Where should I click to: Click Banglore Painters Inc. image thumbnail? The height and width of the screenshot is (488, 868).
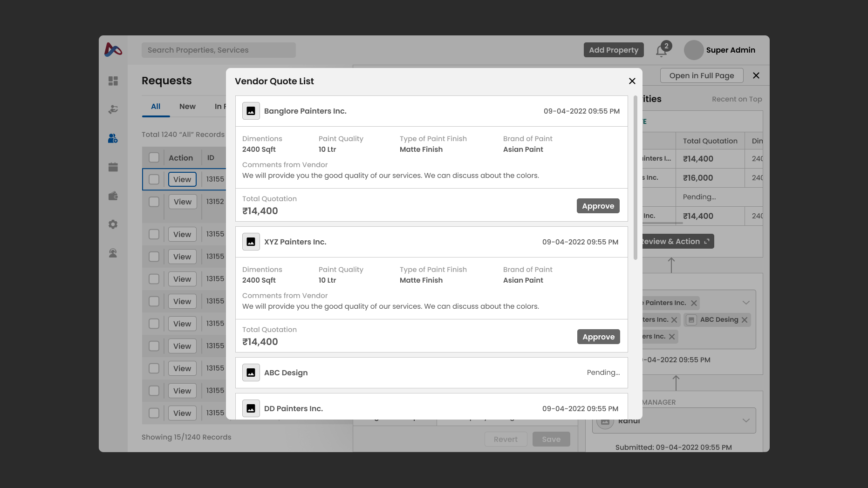tap(251, 111)
